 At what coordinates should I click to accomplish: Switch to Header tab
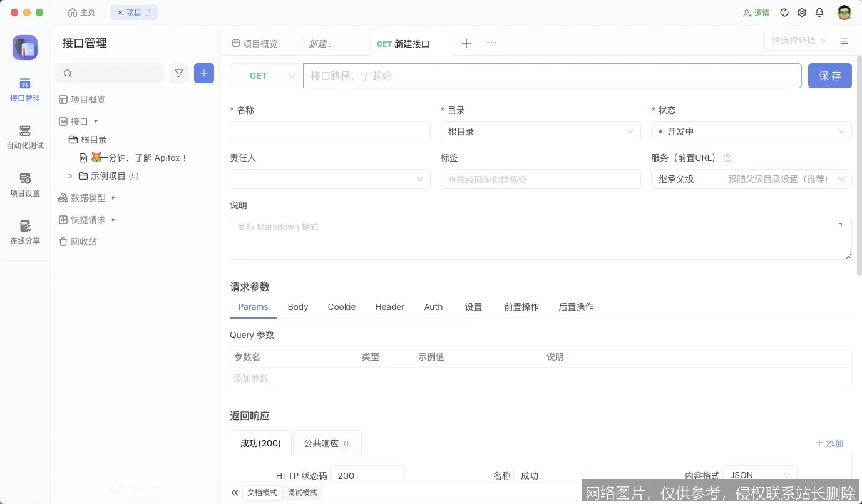pos(390,307)
